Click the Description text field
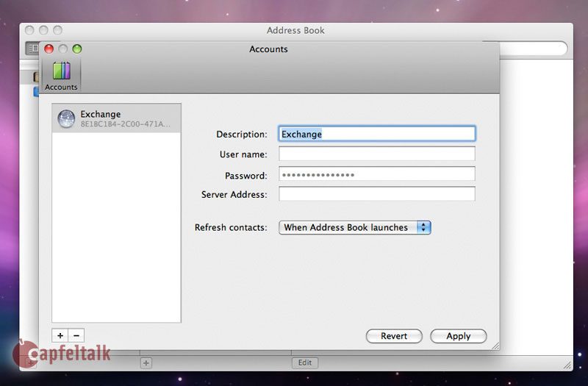This screenshot has width=588, height=386. (377, 134)
